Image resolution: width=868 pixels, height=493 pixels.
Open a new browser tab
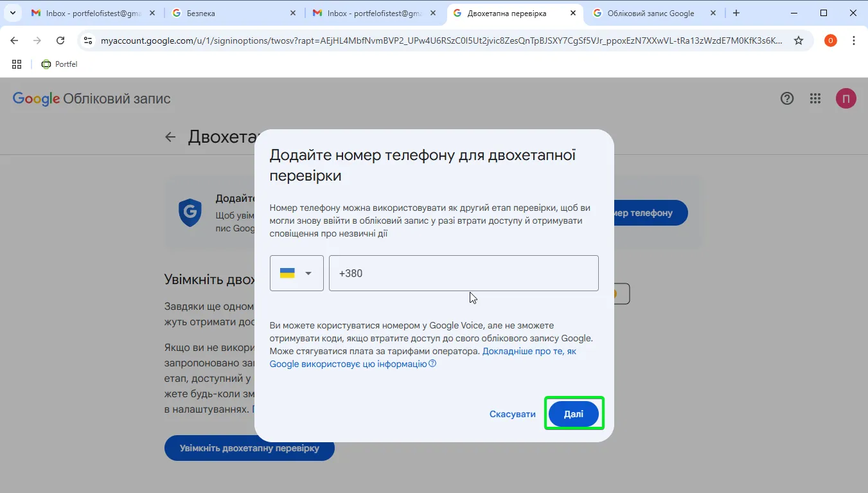pos(736,13)
